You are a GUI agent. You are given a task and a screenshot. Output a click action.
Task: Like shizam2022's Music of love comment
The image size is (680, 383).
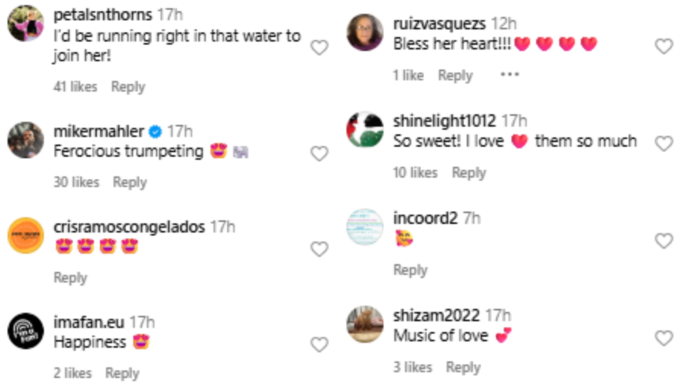point(664,338)
